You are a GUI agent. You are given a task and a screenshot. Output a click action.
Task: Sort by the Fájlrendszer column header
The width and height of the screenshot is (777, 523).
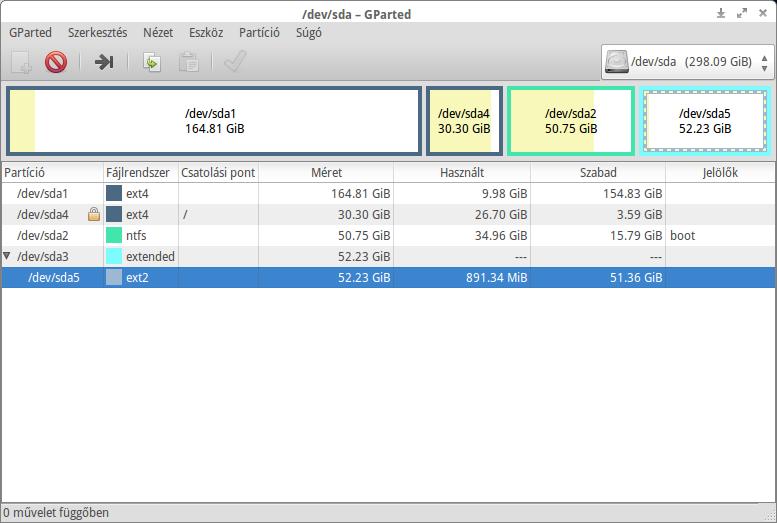[141, 173]
